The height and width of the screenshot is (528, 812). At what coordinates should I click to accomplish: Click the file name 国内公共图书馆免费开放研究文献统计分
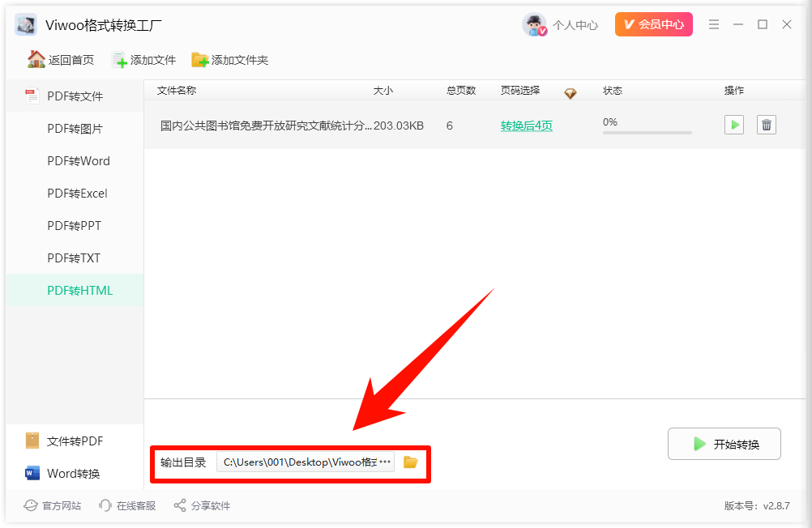[266, 126]
